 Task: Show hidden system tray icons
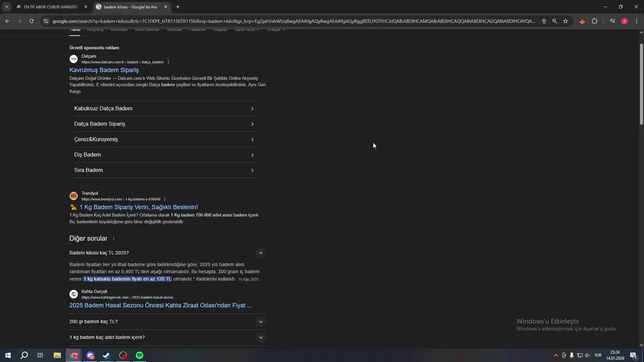pyautogui.click(x=555, y=355)
